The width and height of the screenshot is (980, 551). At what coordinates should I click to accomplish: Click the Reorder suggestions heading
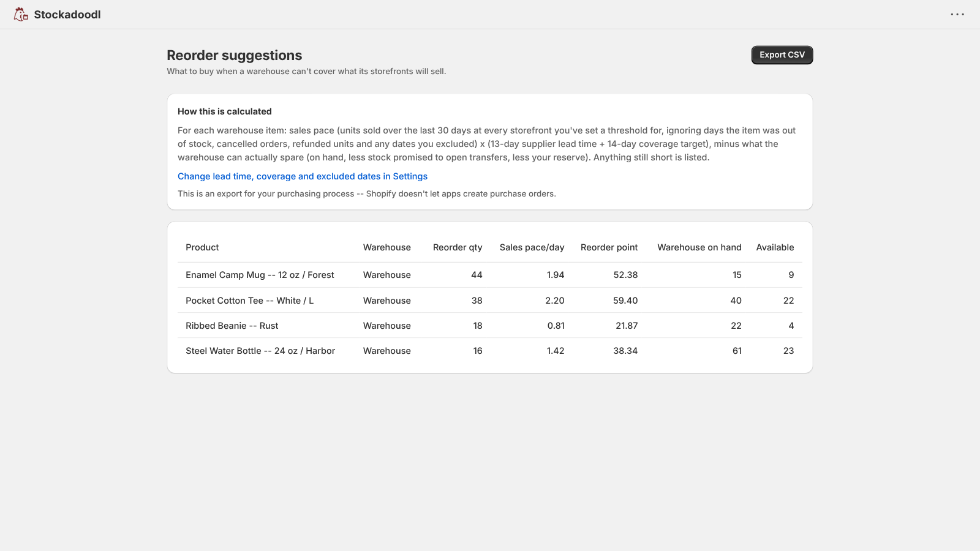[235, 55]
